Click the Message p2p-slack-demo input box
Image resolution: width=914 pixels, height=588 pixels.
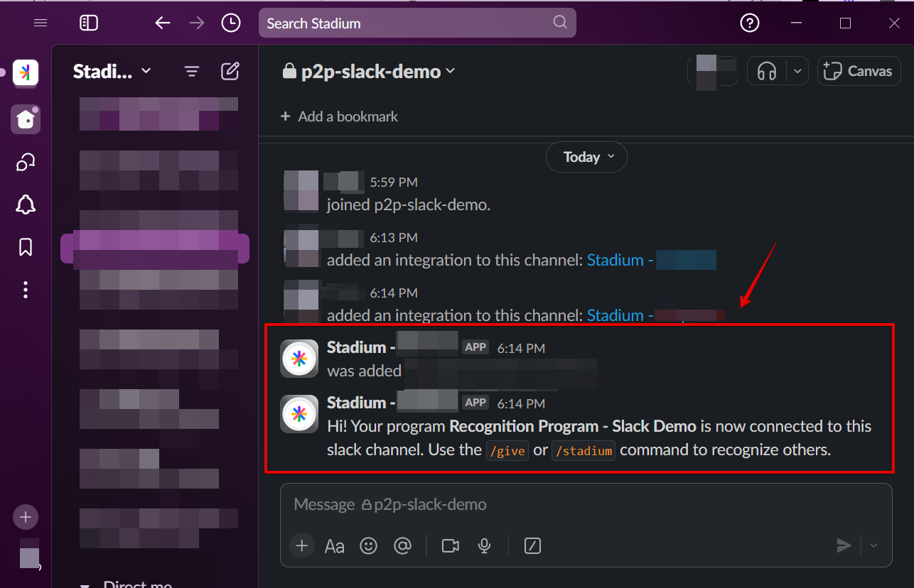tap(586, 505)
